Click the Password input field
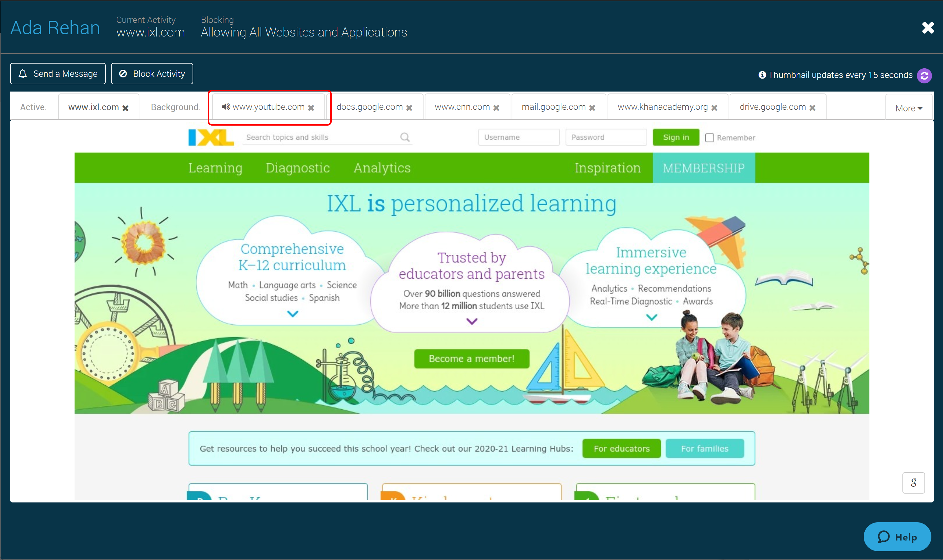This screenshot has height=560, width=943. pyautogui.click(x=606, y=137)
